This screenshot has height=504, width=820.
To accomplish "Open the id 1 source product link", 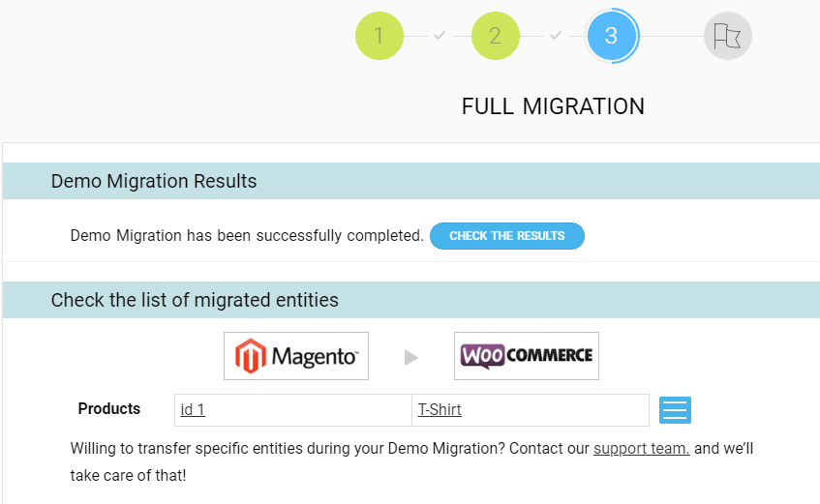I will [x=194, y=409].
